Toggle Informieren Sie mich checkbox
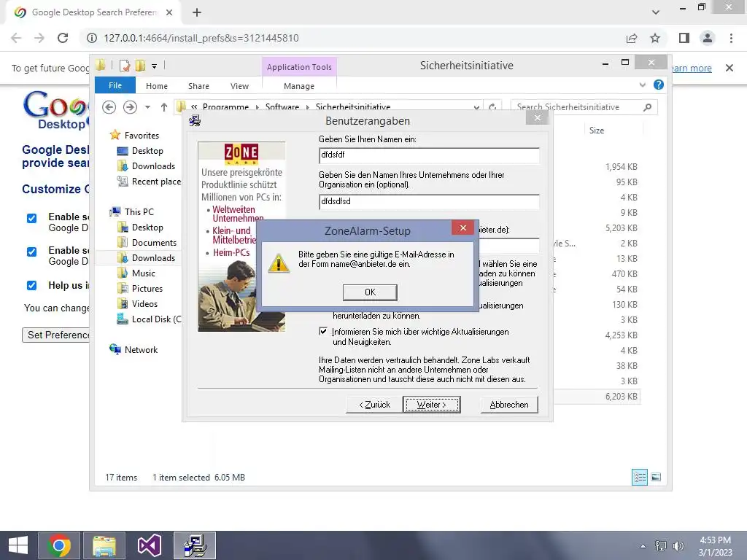The width and height of the screenshot is (747, 560). [323, 332]
